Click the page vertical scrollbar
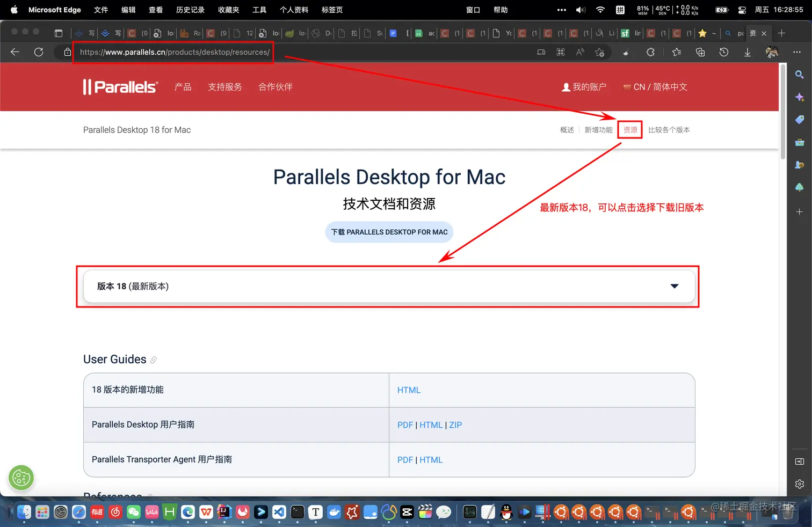This screenshot has height=527, width=812. [783, 112]
